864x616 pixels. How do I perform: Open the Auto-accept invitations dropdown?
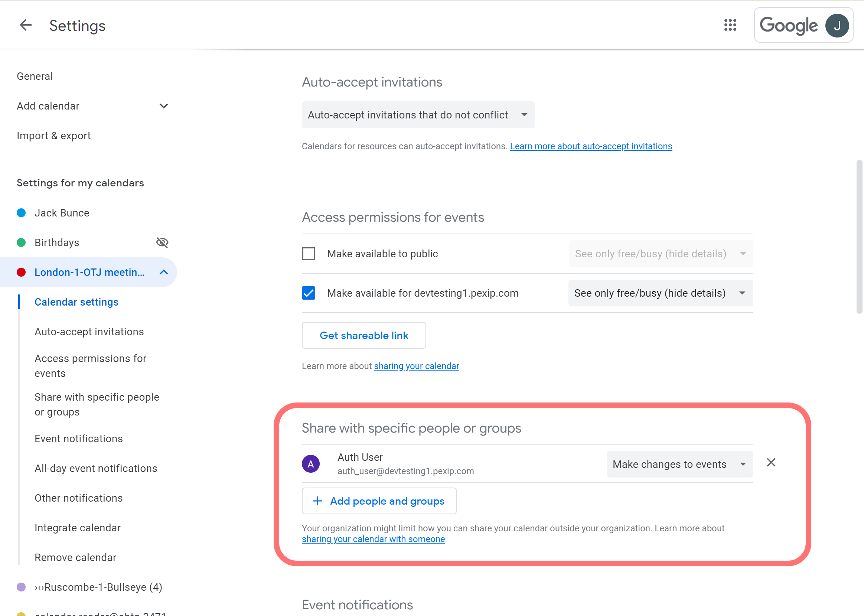click(418, 115)
